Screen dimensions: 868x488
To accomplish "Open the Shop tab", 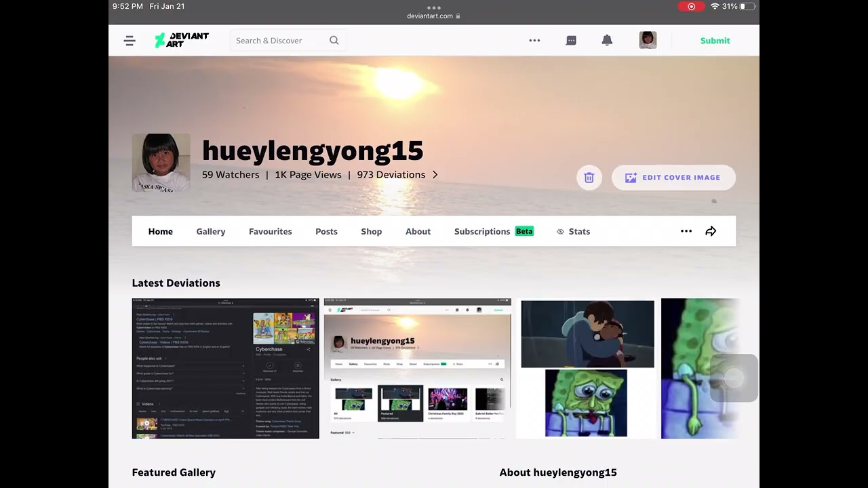I will coord(372,231).
